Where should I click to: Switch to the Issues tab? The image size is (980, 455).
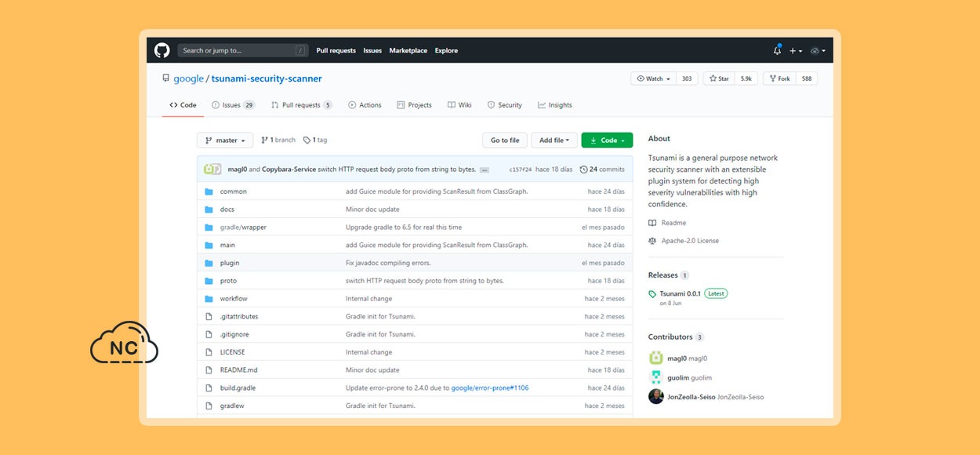[233, 105]
